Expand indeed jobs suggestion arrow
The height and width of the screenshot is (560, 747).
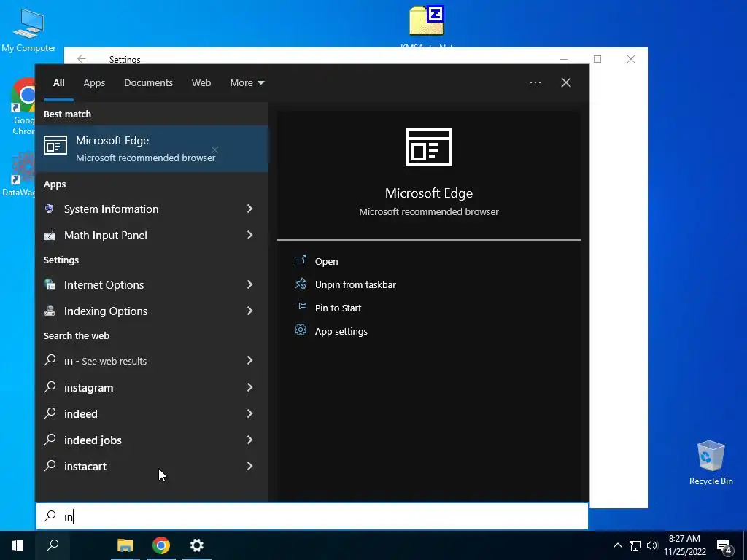[x=249, y=440]
